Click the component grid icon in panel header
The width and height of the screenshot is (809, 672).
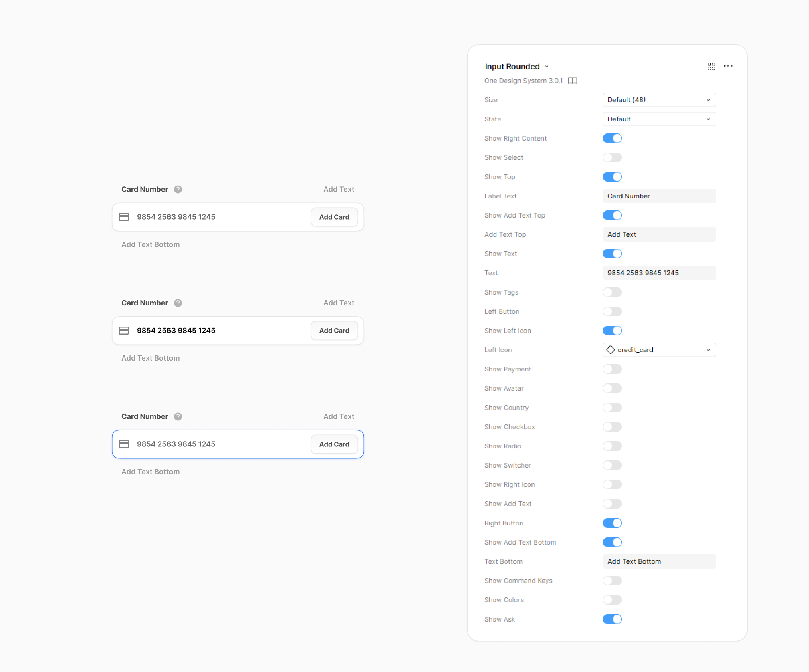click(711, 66)
